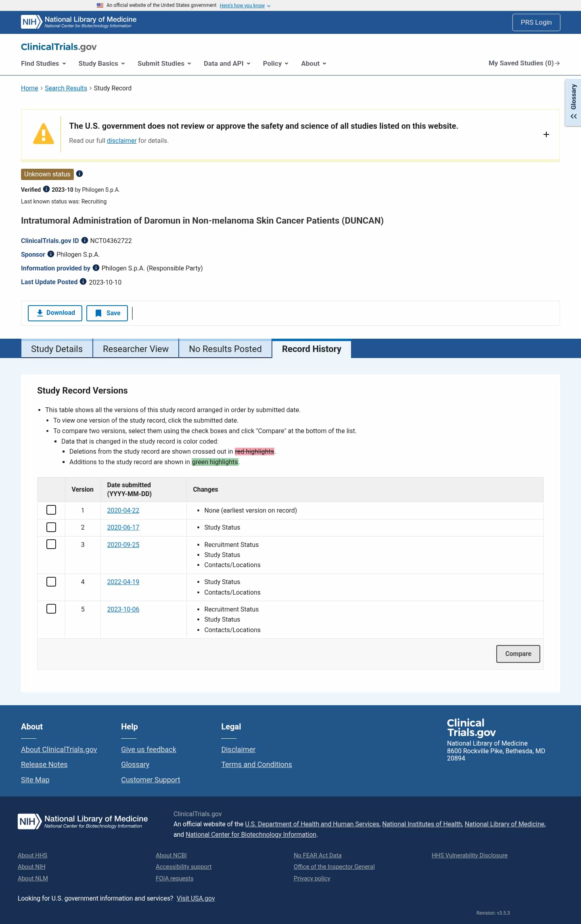Tick the checkbox for version 5

[51, 609]
